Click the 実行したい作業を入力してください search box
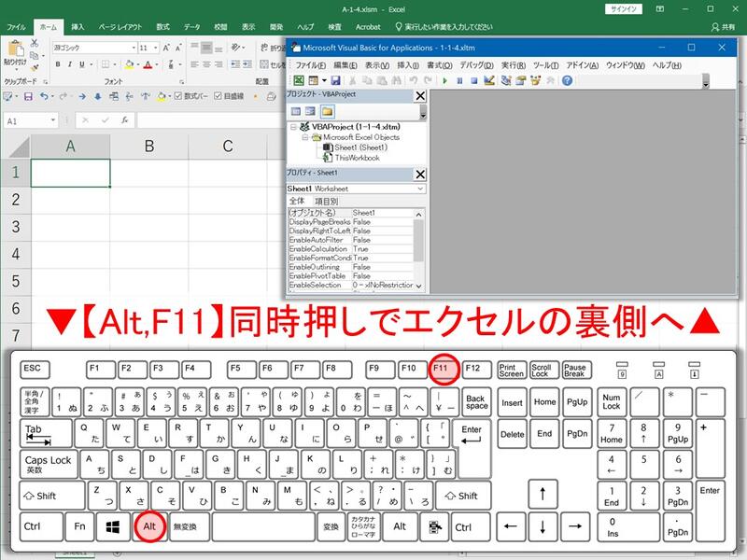The image size is (747, 560). pyautogui.click(x=444, y=27)
